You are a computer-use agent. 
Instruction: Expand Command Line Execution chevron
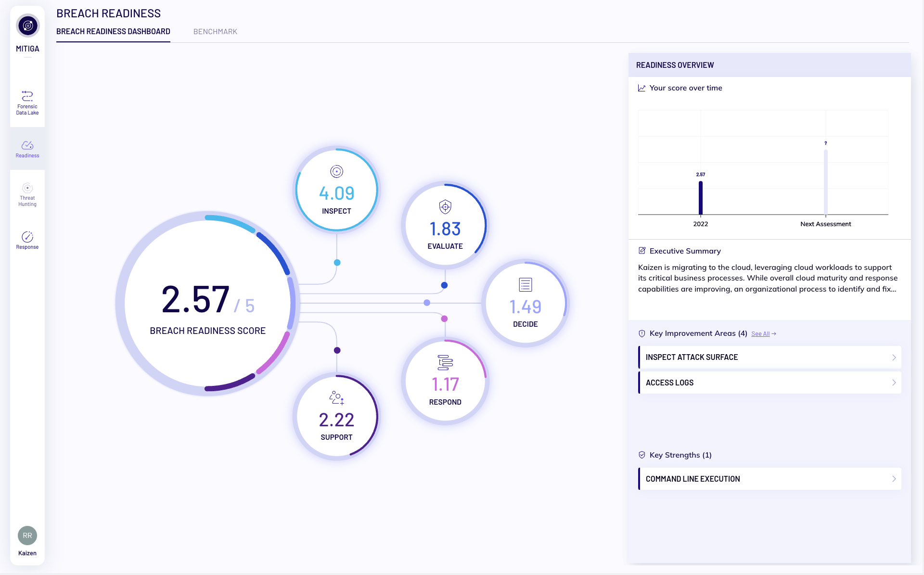coord(894,479)
